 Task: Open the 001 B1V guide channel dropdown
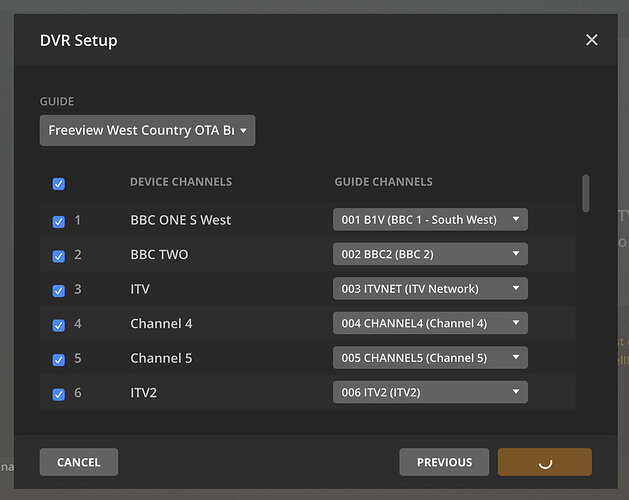[x=430, y=220]
